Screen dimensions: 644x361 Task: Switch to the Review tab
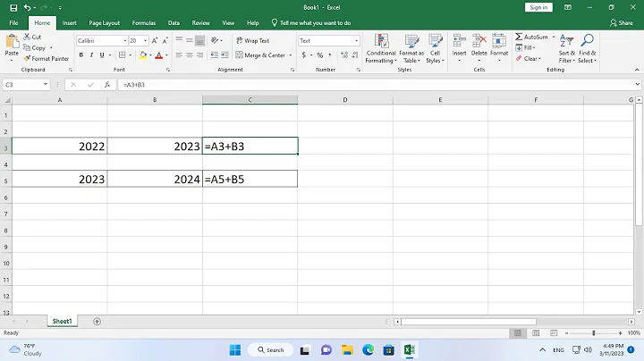200,23
